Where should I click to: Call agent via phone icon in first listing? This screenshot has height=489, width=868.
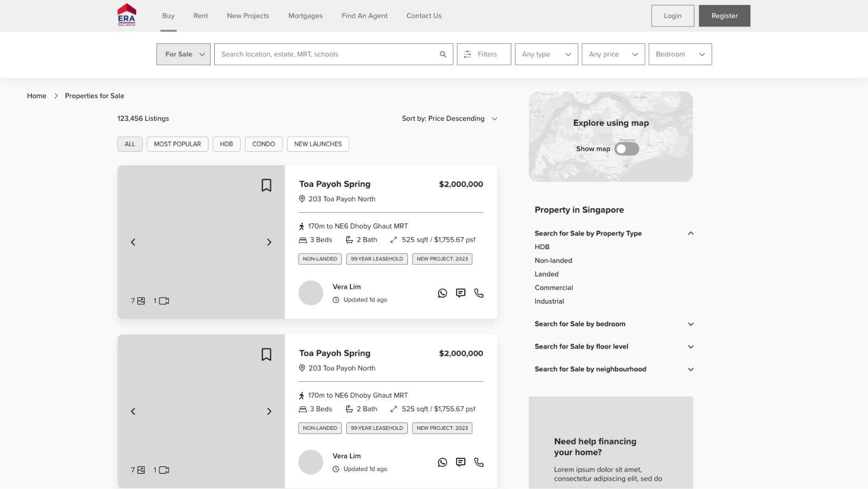coord(479,293)
